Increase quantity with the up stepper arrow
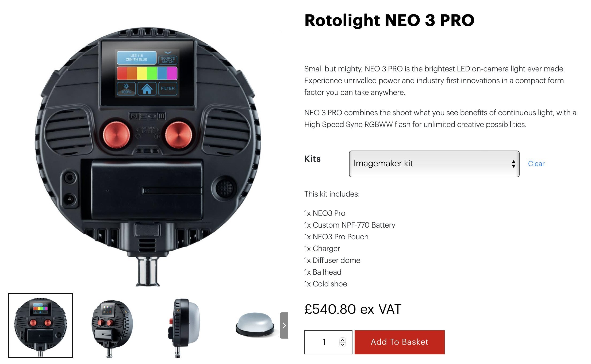The image size is (591, 364). pos(343,340)
